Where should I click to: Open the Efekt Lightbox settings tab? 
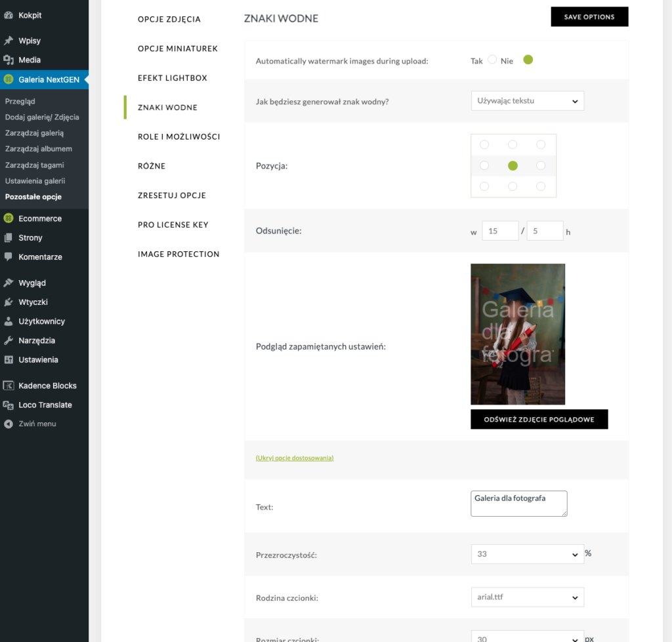coord(172,78)
